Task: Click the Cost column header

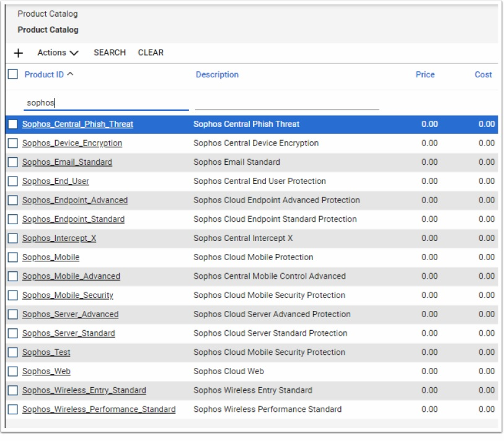Action: [x=483, y=74]
